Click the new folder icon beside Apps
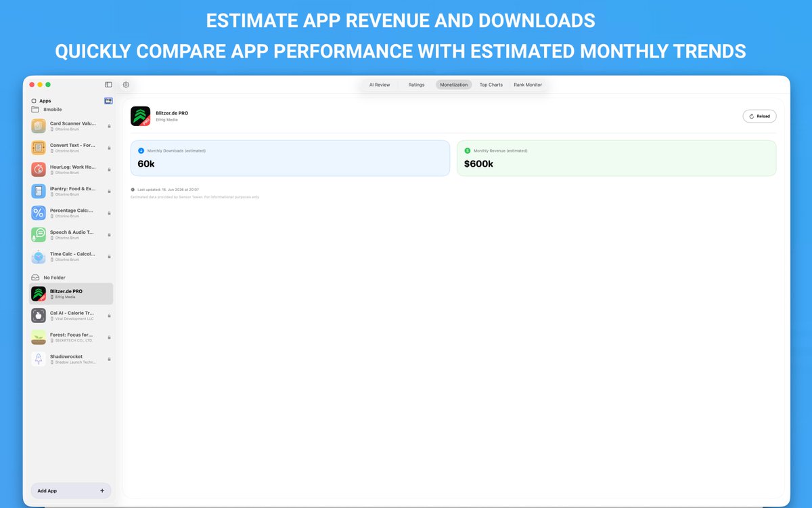 (x=108, y=101)
